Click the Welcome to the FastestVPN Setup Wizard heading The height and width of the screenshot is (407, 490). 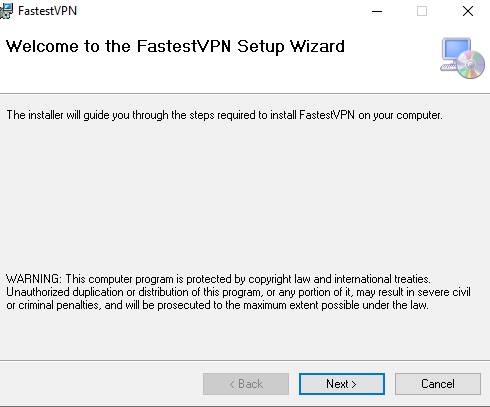(x=175, y=46)
